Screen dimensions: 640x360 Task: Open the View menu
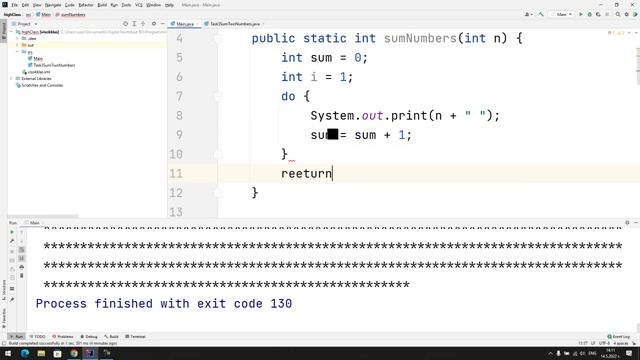pyautogui.click(x=37, y=5)
